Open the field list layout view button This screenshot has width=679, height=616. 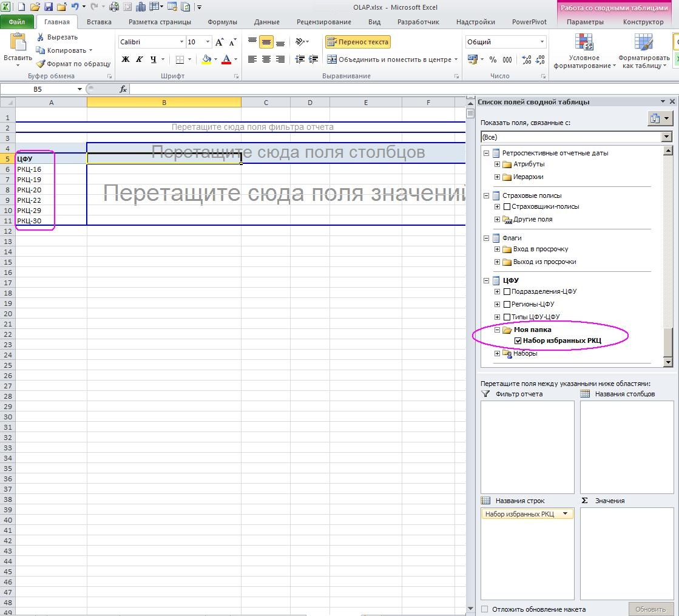coord(660,118)
